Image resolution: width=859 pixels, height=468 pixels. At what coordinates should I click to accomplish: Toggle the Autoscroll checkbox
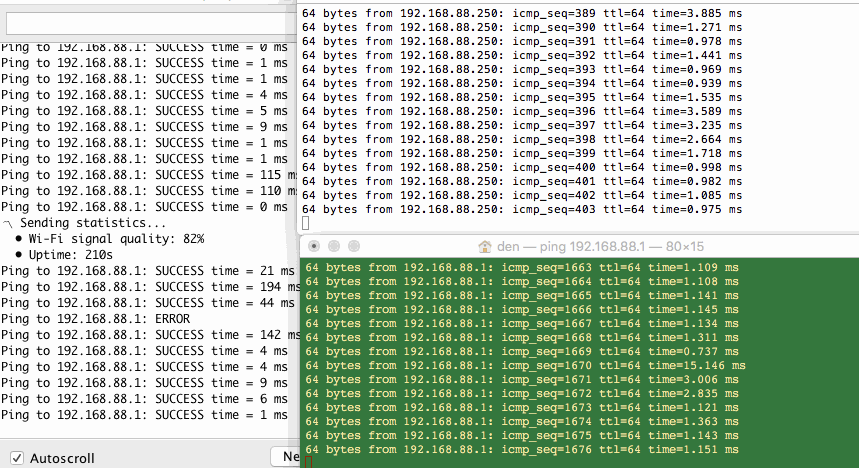coord(17,458)
